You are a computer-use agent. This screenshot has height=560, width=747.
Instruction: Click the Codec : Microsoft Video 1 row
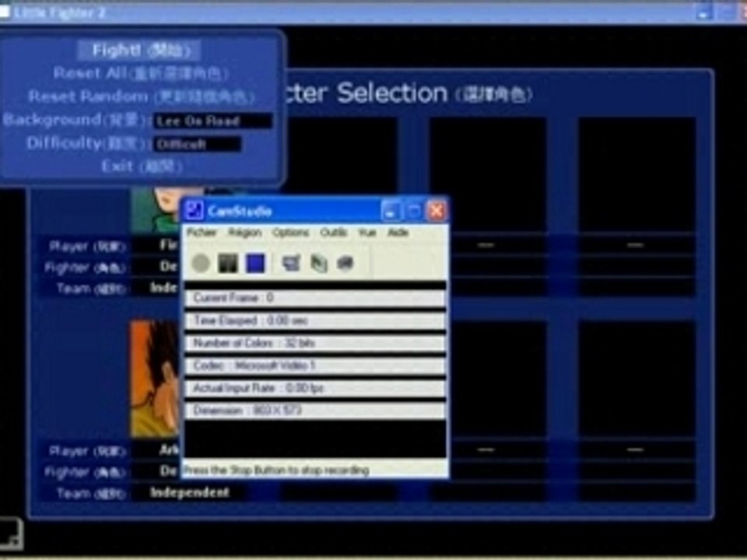click(315, 366)
